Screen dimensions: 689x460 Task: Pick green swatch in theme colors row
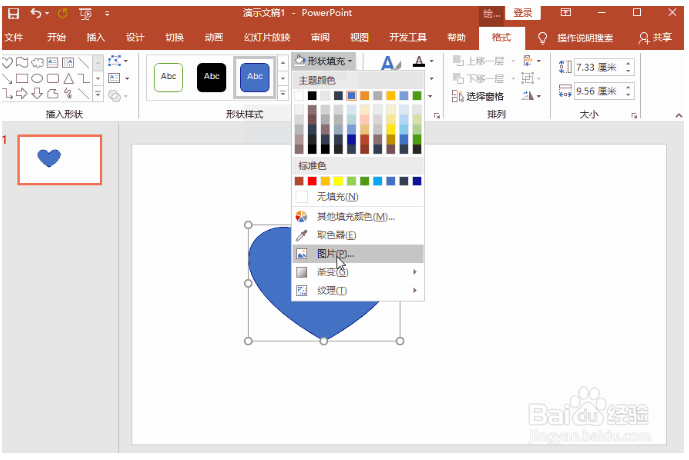[417, 96]
